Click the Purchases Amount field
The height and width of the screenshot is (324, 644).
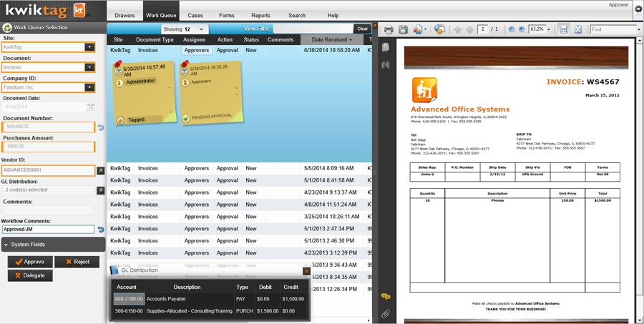49,147
